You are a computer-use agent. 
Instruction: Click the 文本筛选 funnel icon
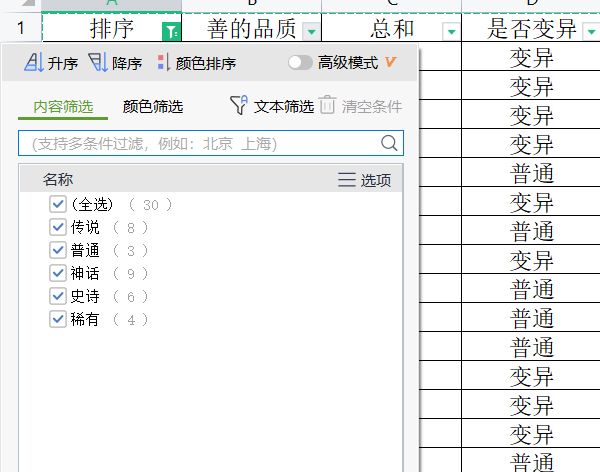point(239,106)
